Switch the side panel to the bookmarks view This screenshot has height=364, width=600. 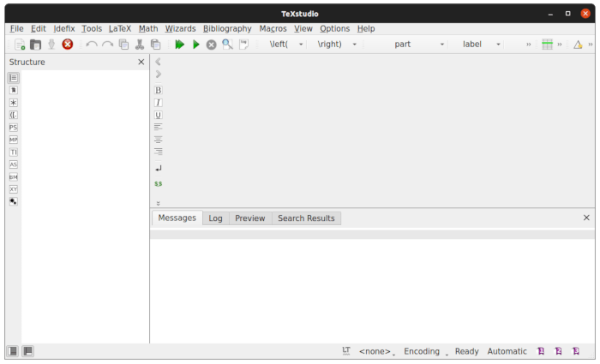(x=14, y=90)
